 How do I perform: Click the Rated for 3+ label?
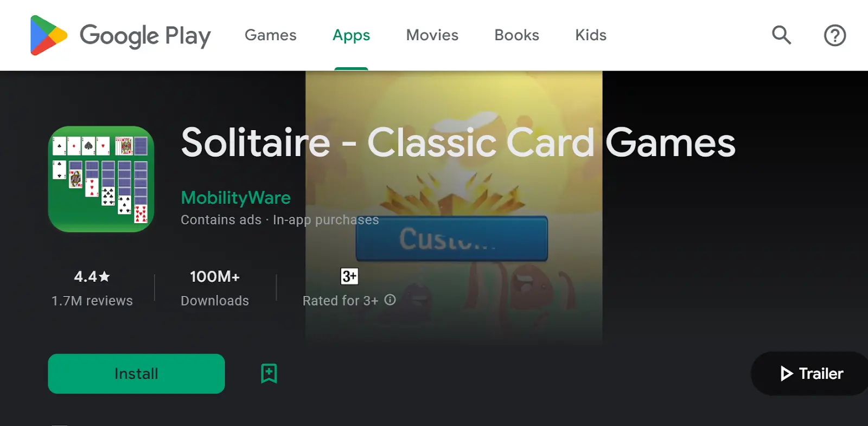point(340,301)
